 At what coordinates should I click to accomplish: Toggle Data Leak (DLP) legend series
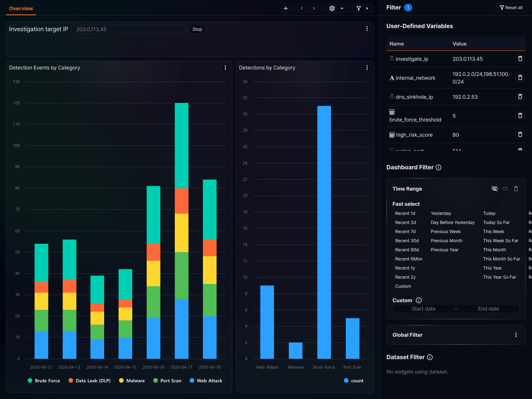(x=90, y=381)
